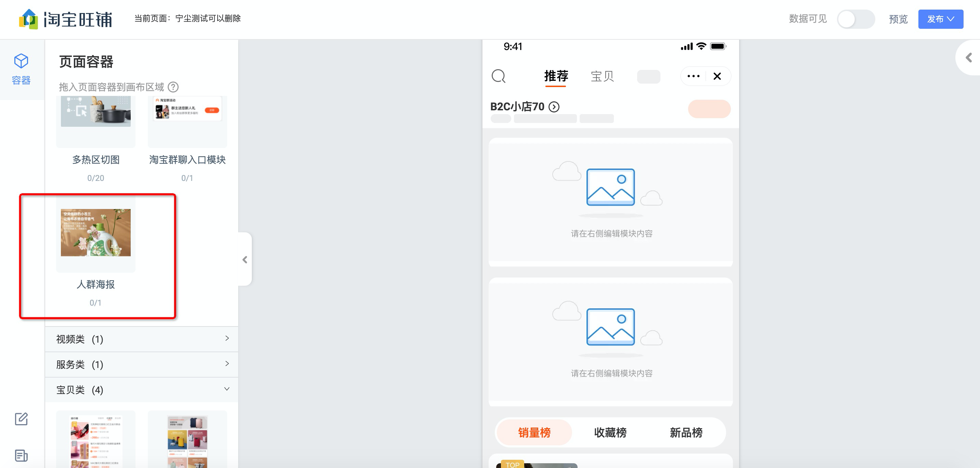980x468 pixels.
Task: Click the help question mark icon
Action: [173, 87]
